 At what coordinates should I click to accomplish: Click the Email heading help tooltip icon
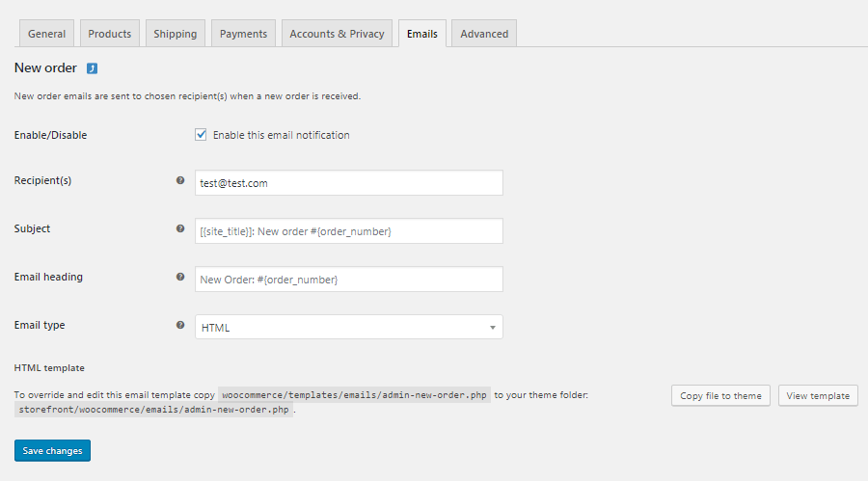180,277
